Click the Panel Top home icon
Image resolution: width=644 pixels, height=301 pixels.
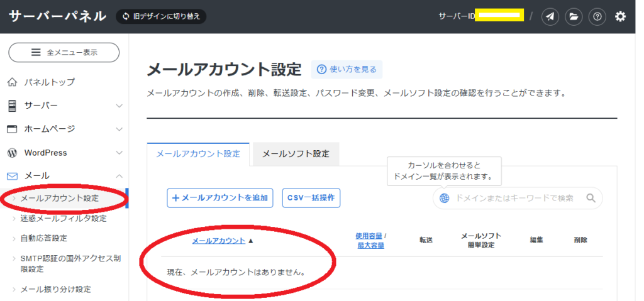click(x=11, y=82)
